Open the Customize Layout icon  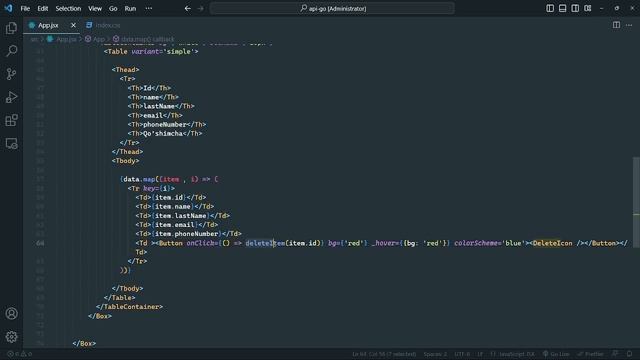tap(588, 8)
